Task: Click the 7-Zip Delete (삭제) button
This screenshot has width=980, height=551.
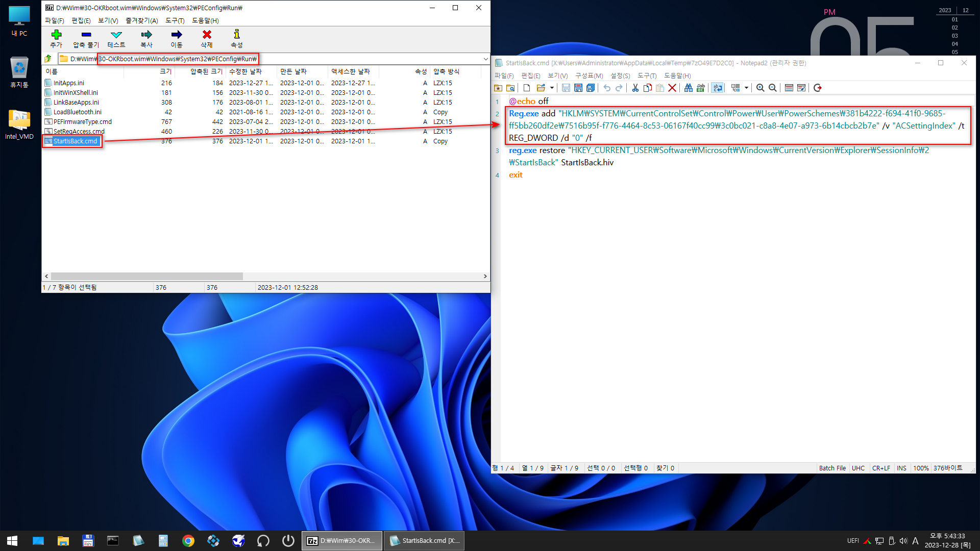Action: click(x=207, y=39)
